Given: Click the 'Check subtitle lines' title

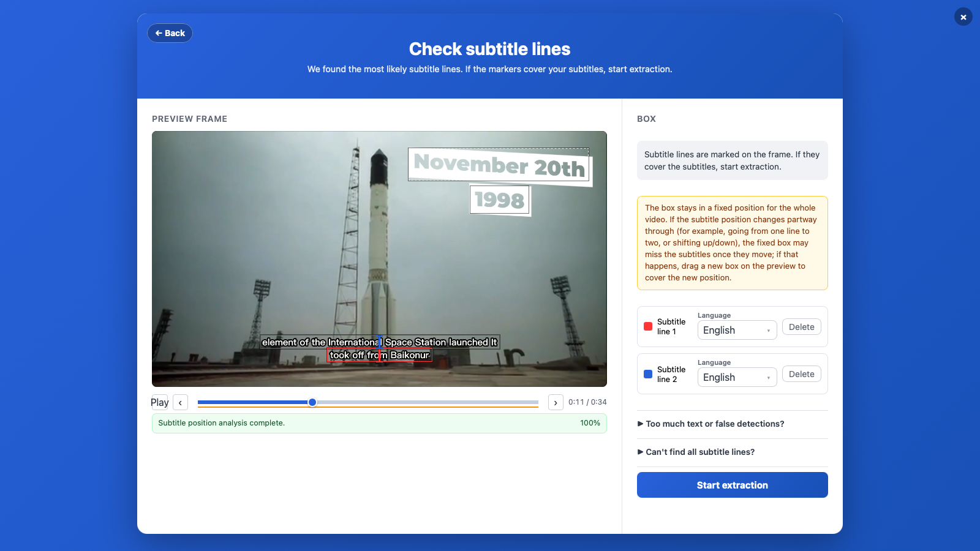Looking at the screenshot, I should (x=490, y=49).
